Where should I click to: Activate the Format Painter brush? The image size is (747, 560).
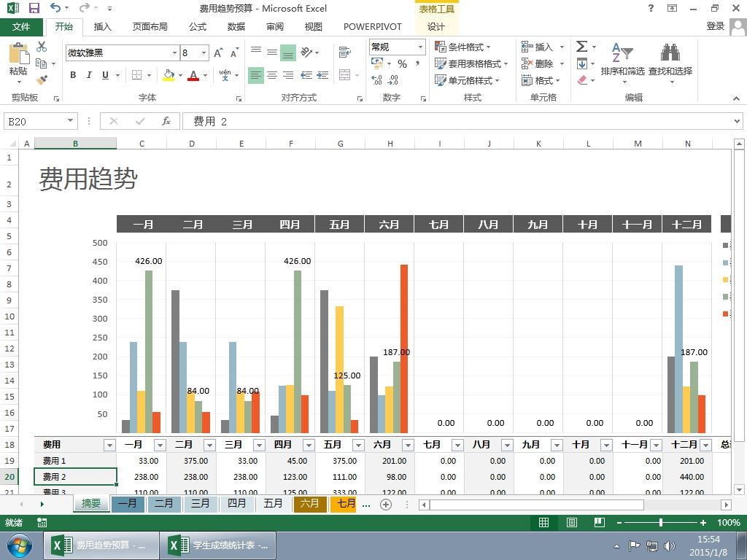point(42,79)
